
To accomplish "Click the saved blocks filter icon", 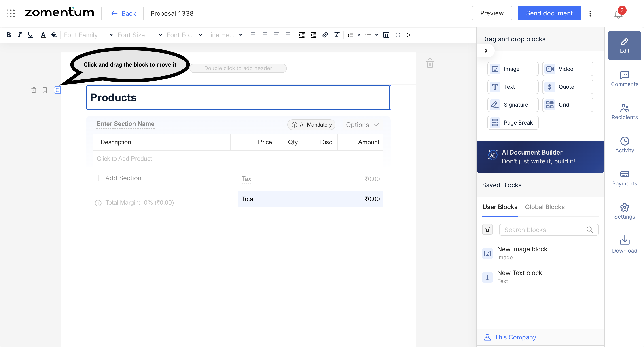I will pos(487,230).
